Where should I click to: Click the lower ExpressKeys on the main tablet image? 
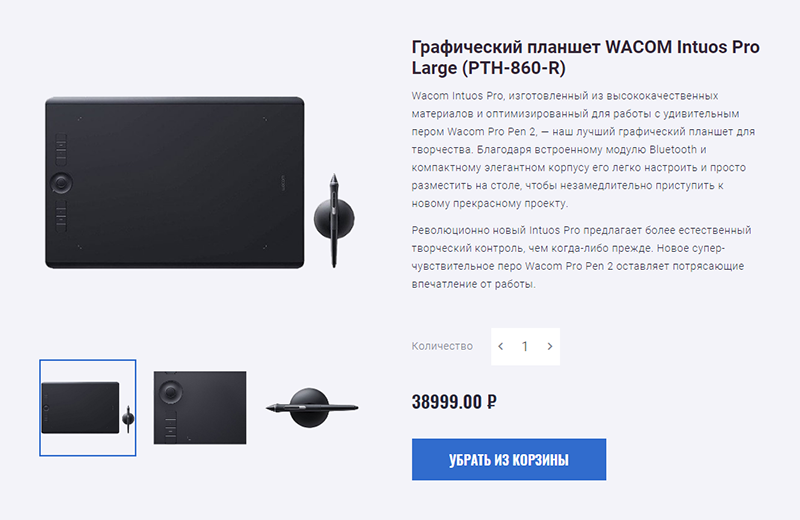61,216
